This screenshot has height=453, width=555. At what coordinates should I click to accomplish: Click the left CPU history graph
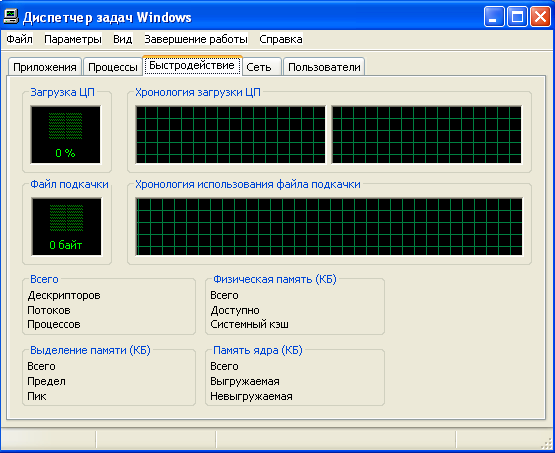(230, 134)
